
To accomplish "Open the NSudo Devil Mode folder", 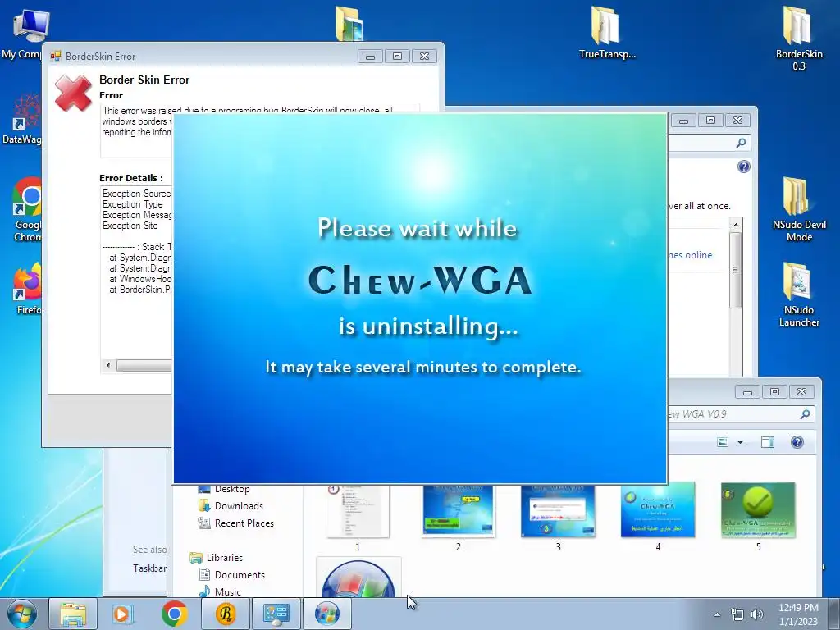I will tap(799, 209).
